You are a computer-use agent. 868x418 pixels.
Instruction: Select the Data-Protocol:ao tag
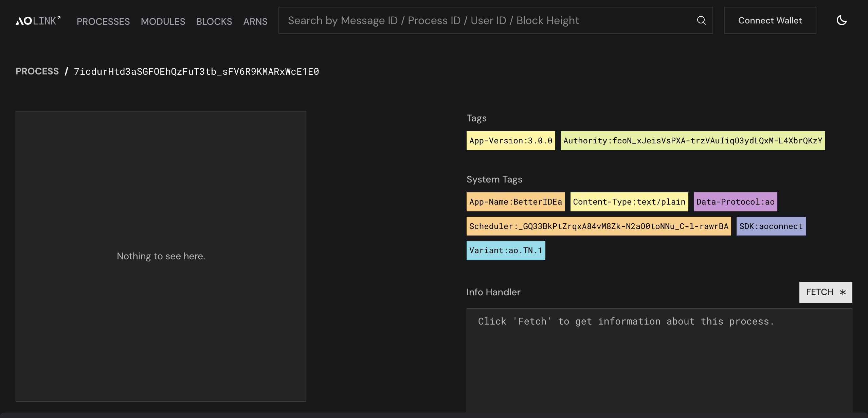coord(735,202)
